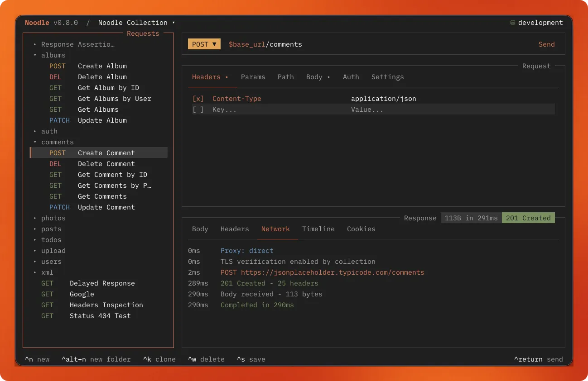Viewport: 588px width, 381px height.
Task: Switch to the request Headers tab
Action: [x=210, y=77]
